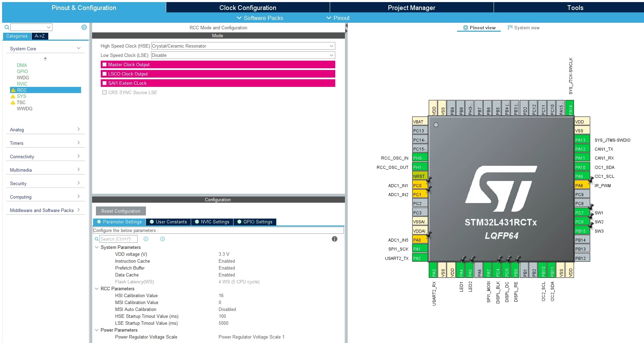
Task: Check the SAI1 Extern Clock option
Action: point(105,83)
